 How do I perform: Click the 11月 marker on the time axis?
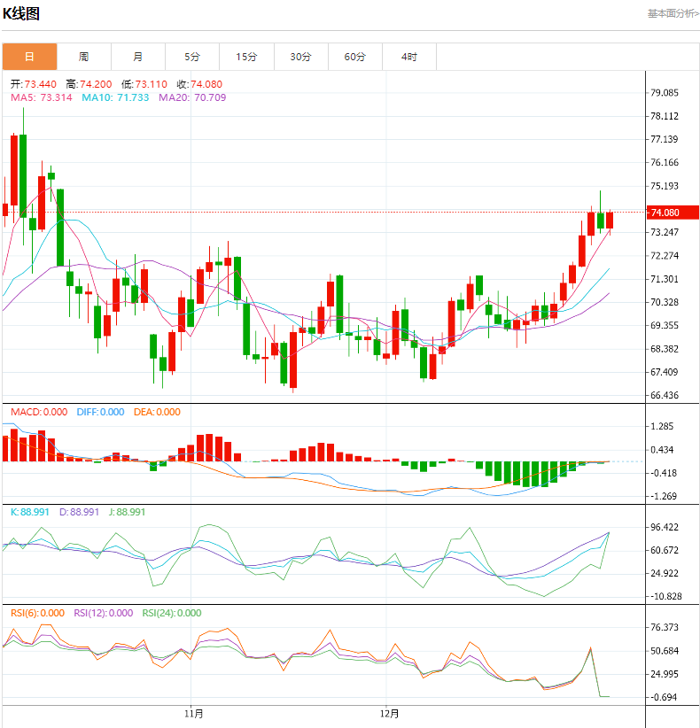pyautogui.click(x=193, y=713)
